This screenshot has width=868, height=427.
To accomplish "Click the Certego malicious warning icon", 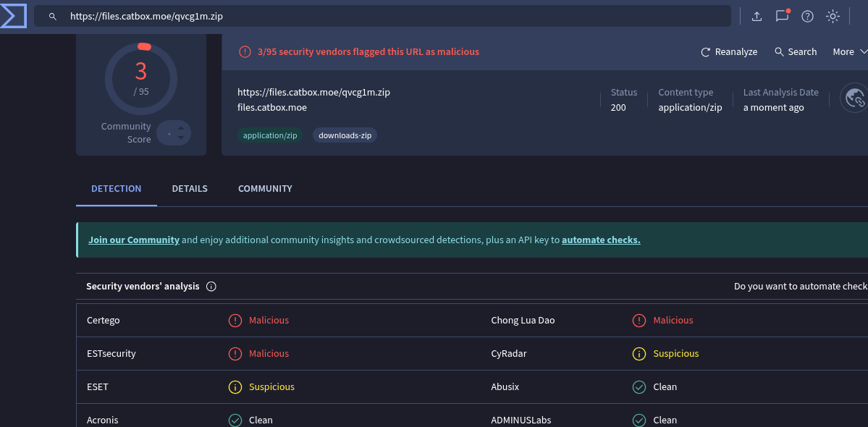I will [235, 320].
